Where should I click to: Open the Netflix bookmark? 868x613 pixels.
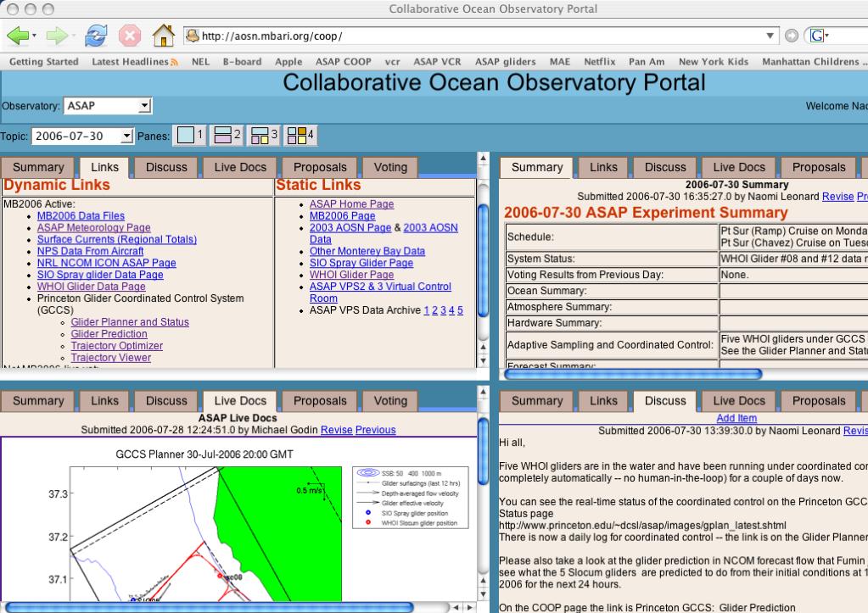tap(600, 62)
